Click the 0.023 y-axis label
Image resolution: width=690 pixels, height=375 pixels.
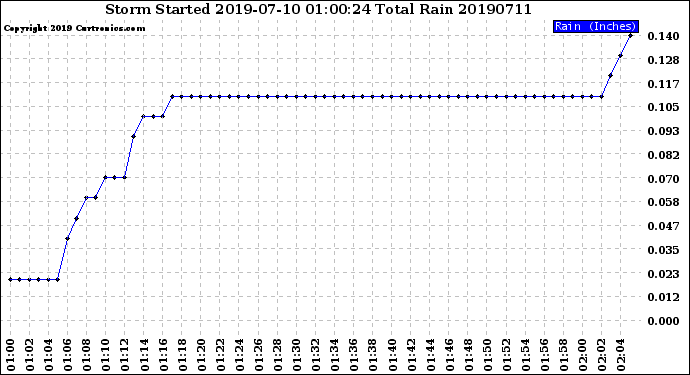click(x=663, y=274)
